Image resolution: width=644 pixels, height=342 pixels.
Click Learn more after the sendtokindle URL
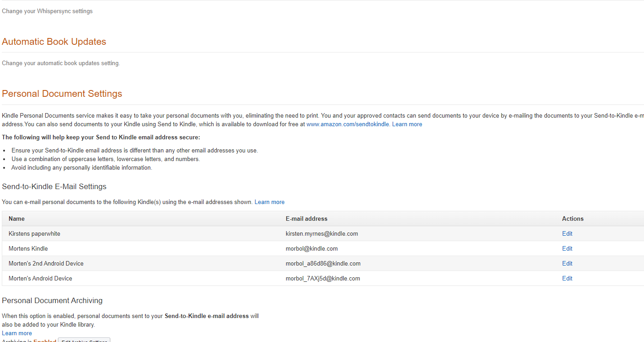(407, 124)
